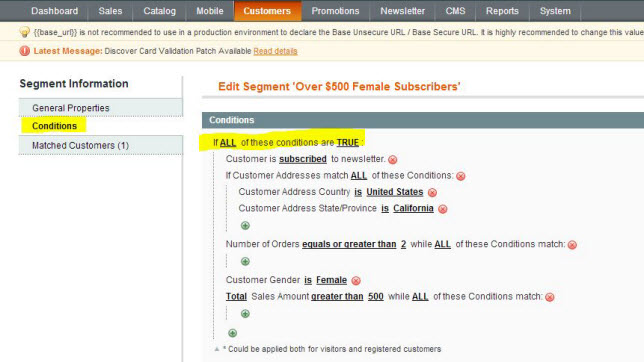Delete the Customer Addresses match condition
644x362 pixels.
461,176
